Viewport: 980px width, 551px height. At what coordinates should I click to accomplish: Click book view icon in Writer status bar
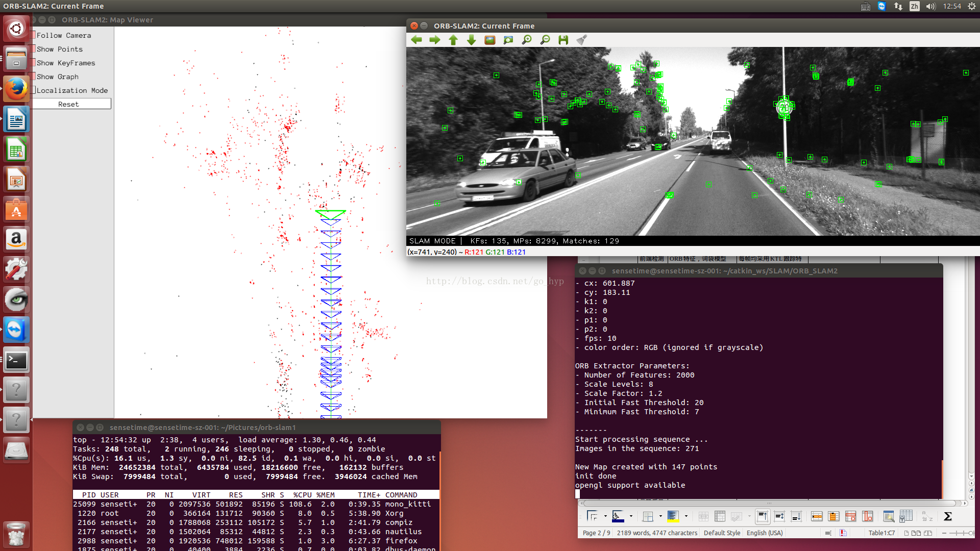[x=928, y=533]
